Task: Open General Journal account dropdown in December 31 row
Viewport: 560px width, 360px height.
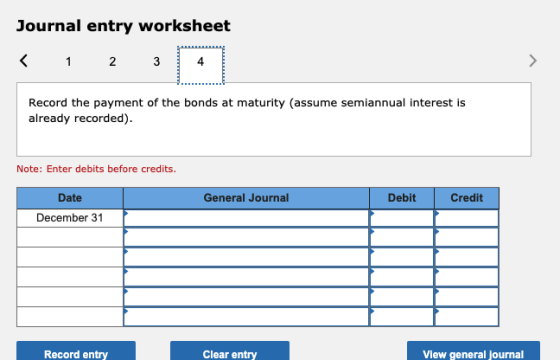Action: 246,218
